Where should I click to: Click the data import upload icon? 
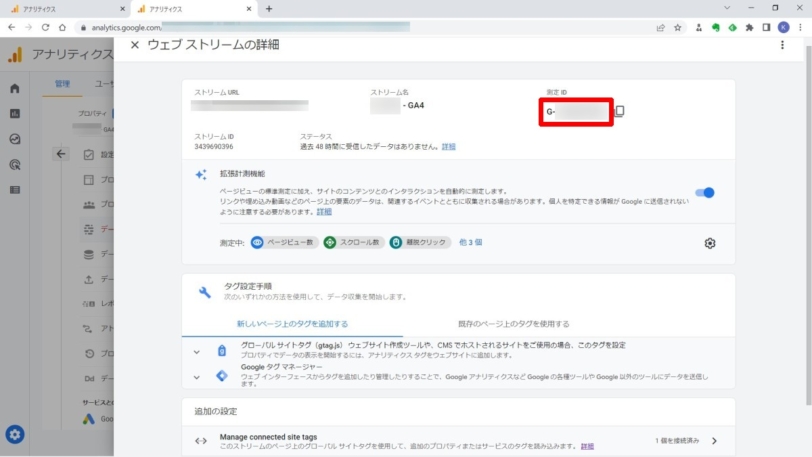89,279
